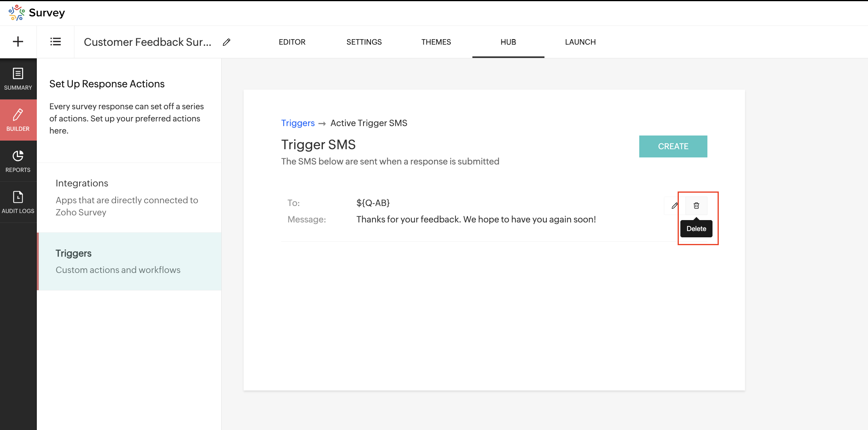Click the SMS message text row
Screen dimensions: 868x430
pos(476,219)
